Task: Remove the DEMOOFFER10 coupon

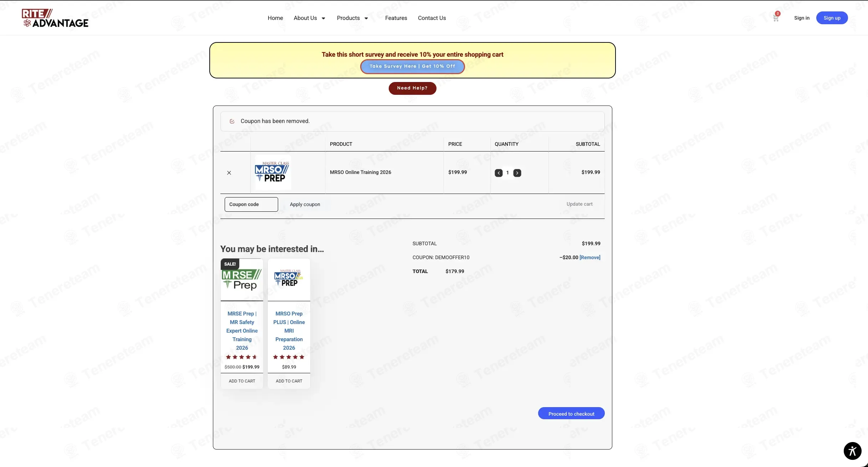Action: pyautogui.click(x=590, y=257)
